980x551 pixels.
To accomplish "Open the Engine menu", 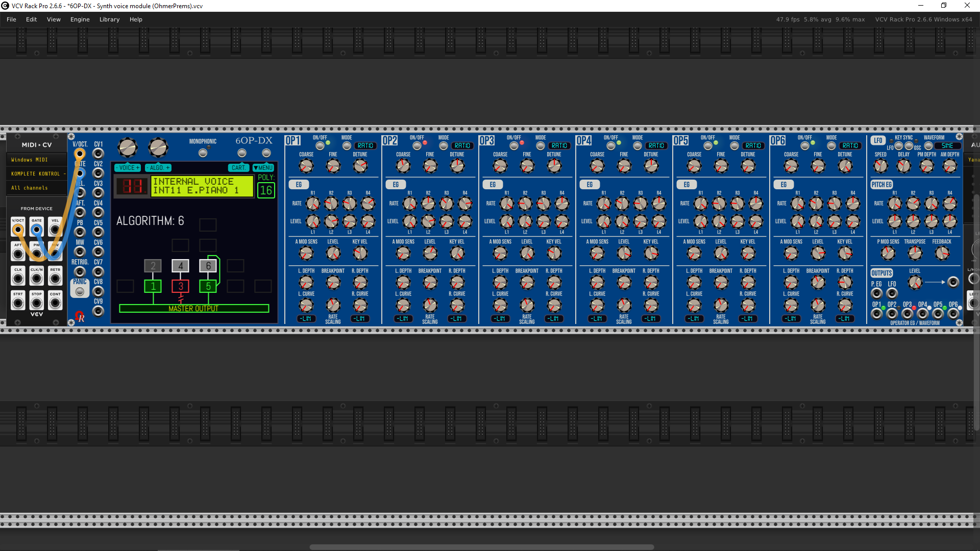I will pyautogui.click(x=80, y=19).
